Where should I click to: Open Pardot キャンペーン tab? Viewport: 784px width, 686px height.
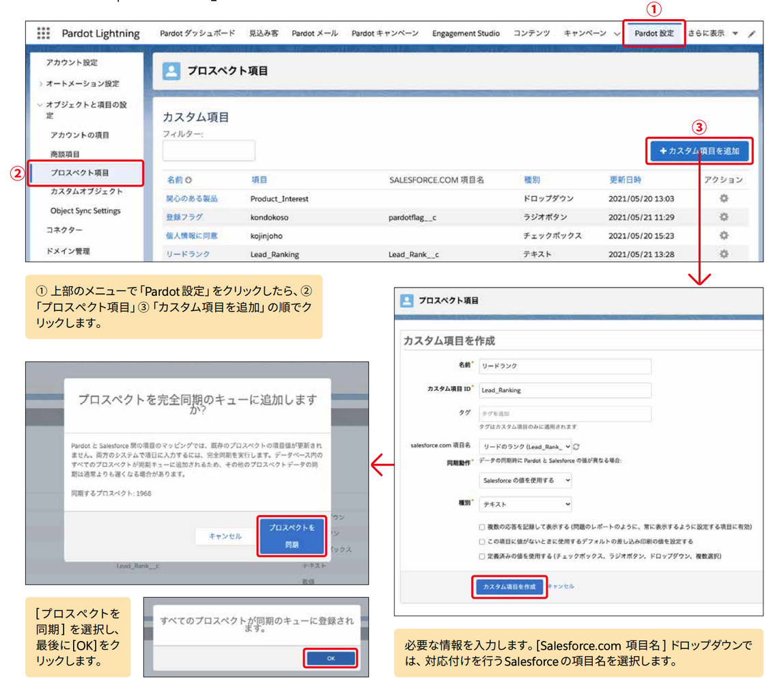384,33
